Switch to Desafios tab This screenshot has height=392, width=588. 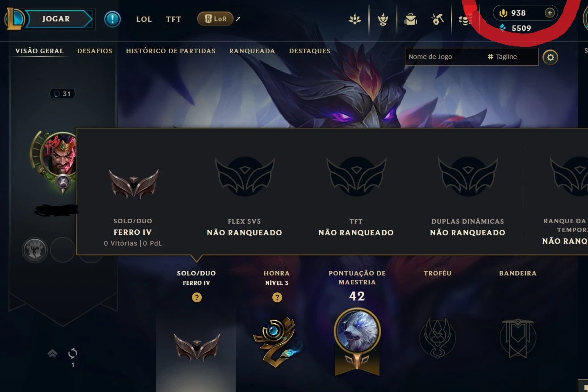(95, 51)
